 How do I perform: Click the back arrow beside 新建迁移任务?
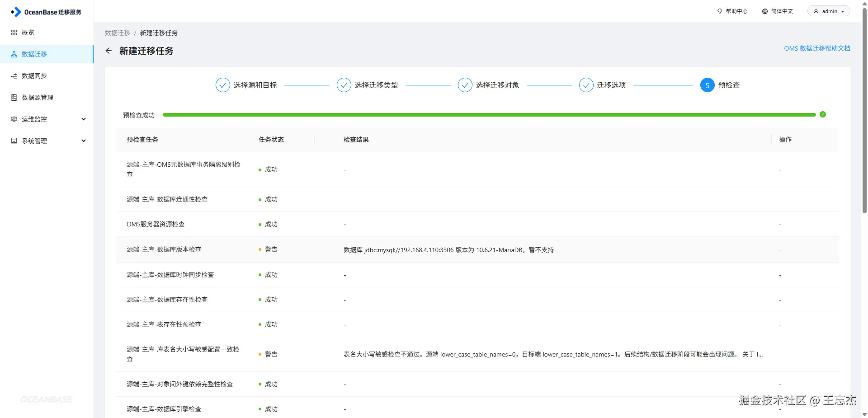click(108, 51)
